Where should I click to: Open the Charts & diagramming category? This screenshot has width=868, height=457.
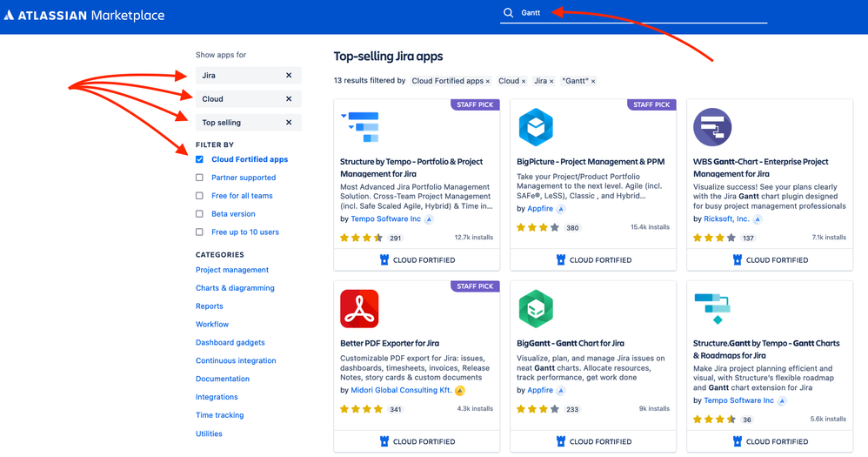[235, 288]
